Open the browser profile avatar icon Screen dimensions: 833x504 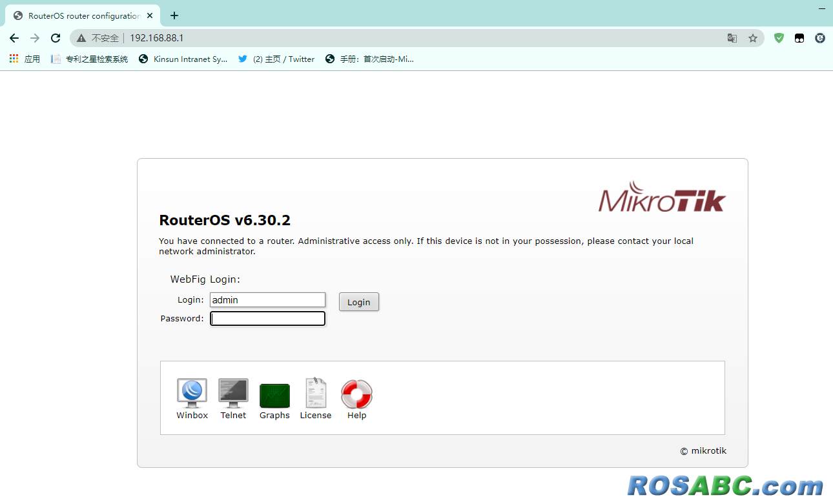pos(820,38)
